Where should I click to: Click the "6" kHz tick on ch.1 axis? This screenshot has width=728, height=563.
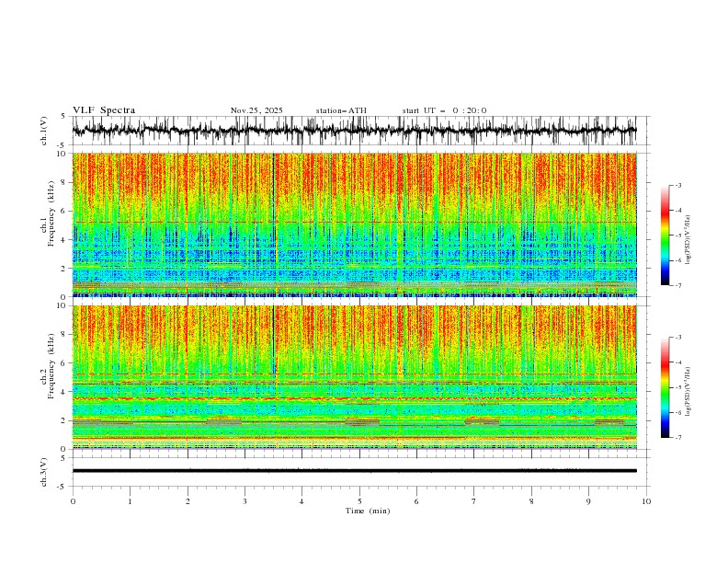click(x=63, y=211)
